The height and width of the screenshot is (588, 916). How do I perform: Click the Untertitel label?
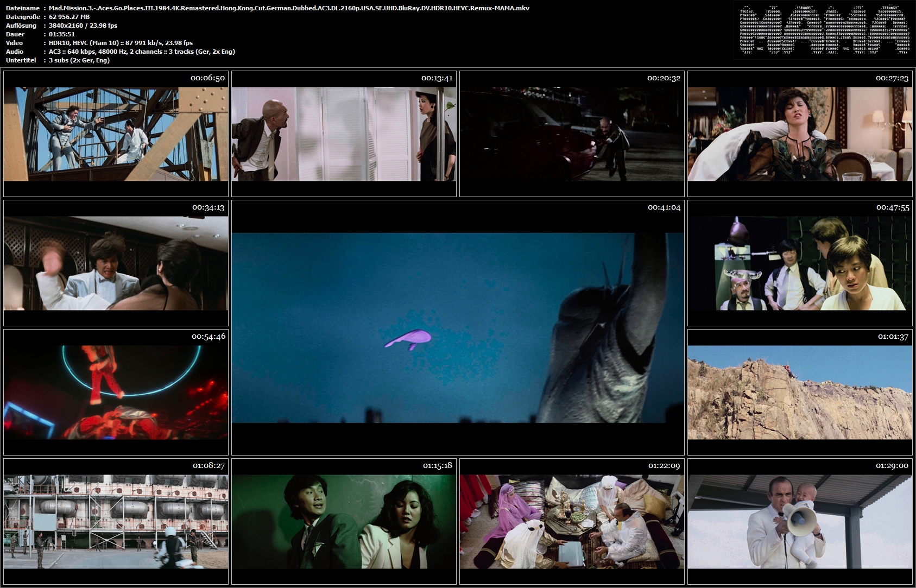coord(21,60)
